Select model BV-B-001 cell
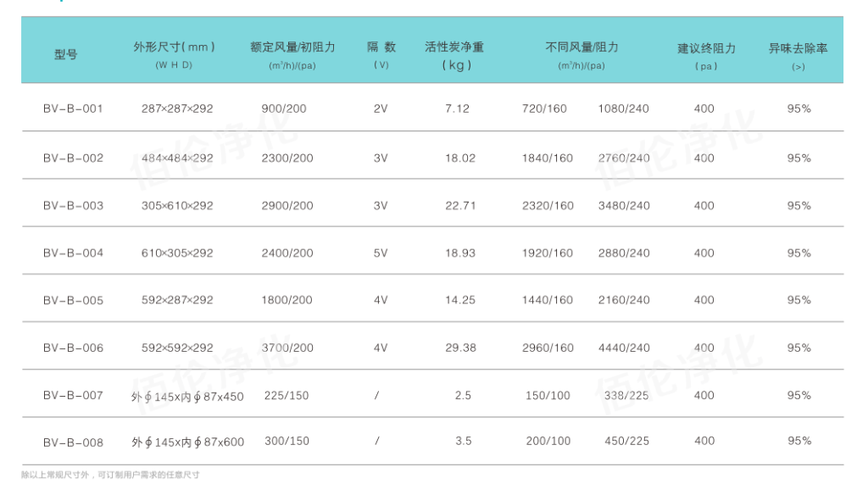868x484 pixels. [x=73, y=108]
